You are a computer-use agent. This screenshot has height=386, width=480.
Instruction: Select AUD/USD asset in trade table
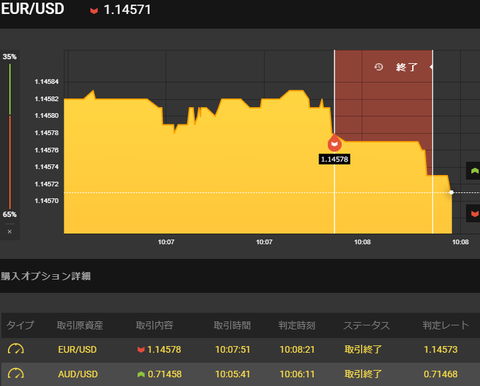click(78, 374)
